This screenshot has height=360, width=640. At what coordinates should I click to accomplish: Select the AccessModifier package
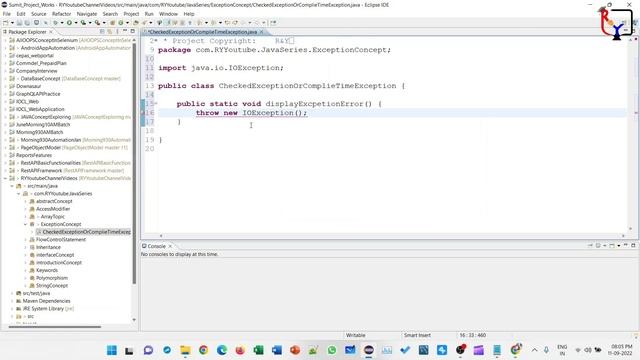(53, 209)
